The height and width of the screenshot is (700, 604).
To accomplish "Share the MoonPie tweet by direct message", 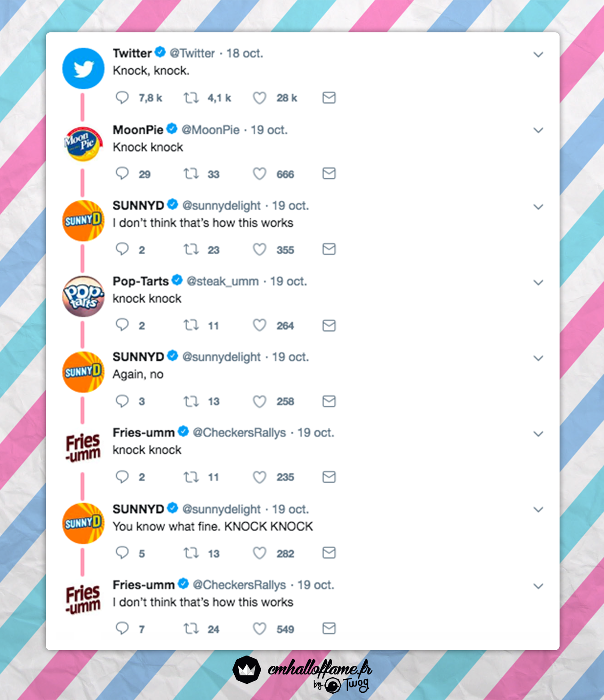I will pyautogui.click(x=329, y=174).
